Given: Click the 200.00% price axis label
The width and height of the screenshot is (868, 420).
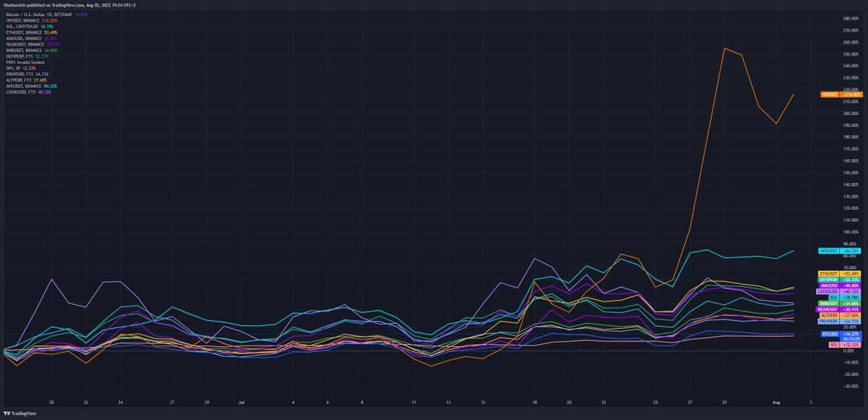Looking at the screenshot, I should click(x=850, y=113).
